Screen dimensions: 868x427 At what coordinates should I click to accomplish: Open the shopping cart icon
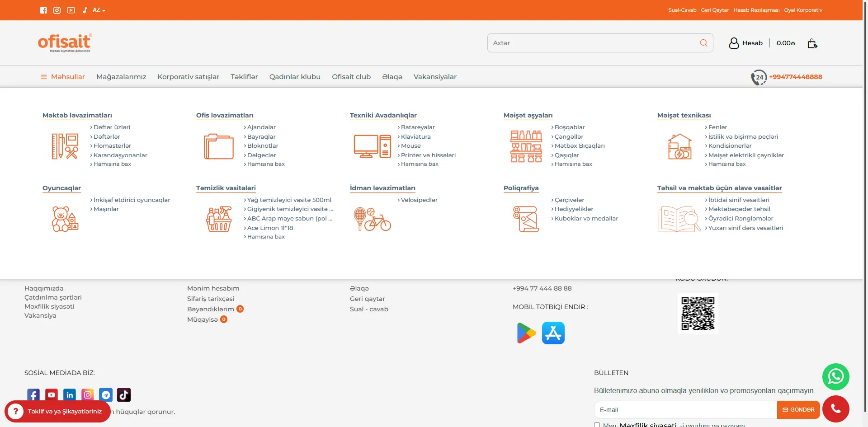tap(812, 43)
